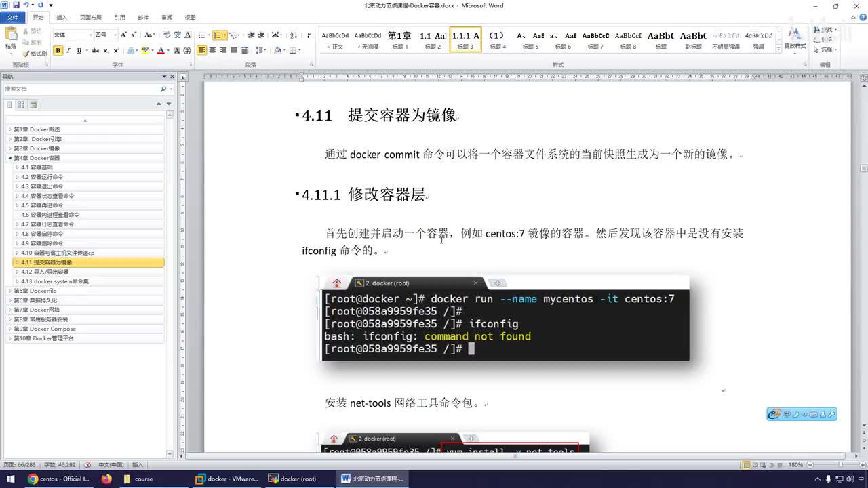Toggle character shading button
The width and height of the screenshot is (868, 488).
(177, 50)
